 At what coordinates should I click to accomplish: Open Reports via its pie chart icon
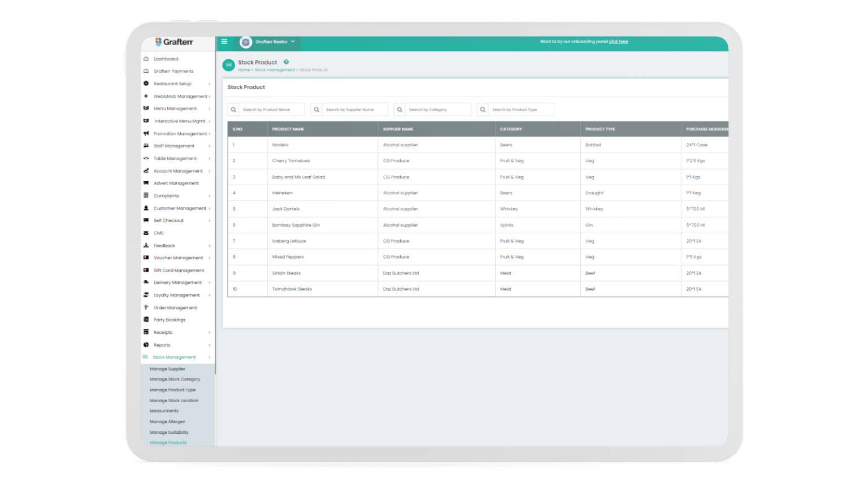click(147, 345)
